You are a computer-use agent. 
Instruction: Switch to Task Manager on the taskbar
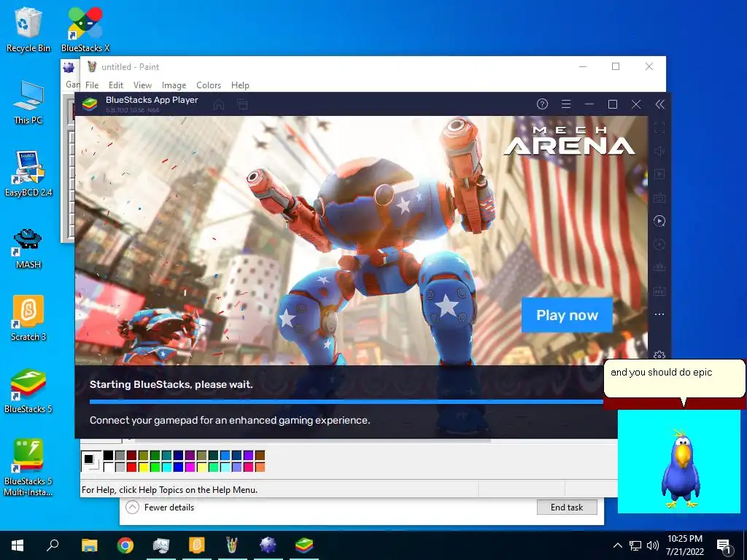pos(161,545)
